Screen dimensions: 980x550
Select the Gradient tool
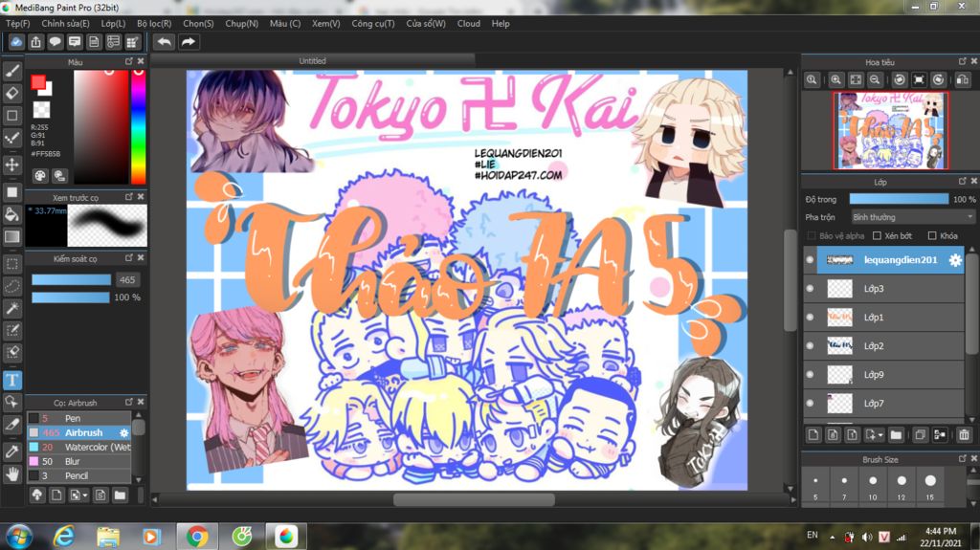point(11,237)
